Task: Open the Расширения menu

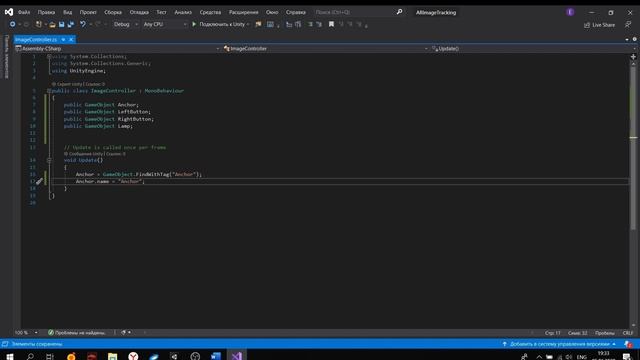Action: point(243,12)
